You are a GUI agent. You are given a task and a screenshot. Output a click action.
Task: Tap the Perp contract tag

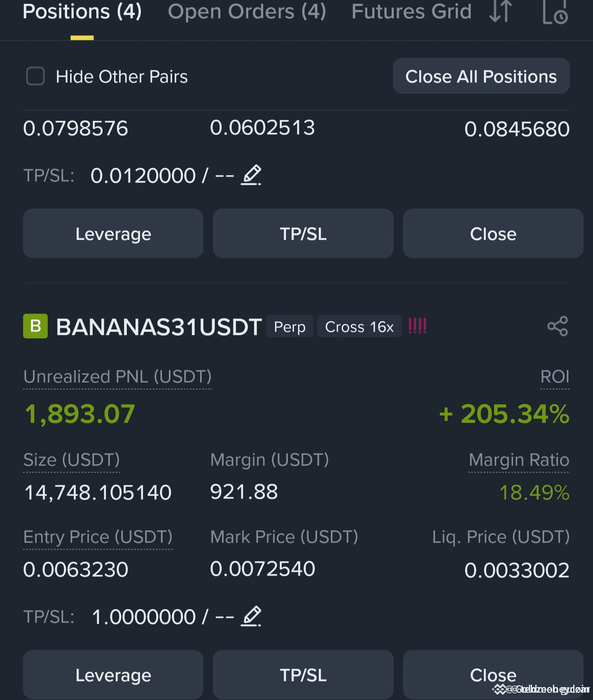(290, 327)
